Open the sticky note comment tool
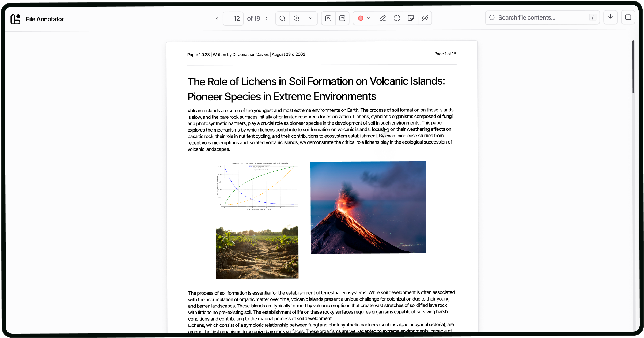Image resolution: width=644 pixels, height=338 pixels. point(411,18)
